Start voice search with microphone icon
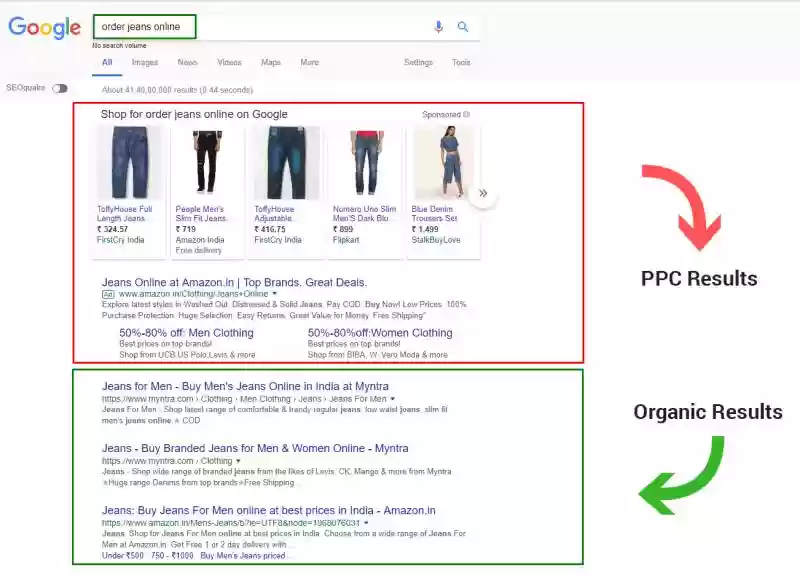Screen dimensions: 800x575 [x=438, y=27]
